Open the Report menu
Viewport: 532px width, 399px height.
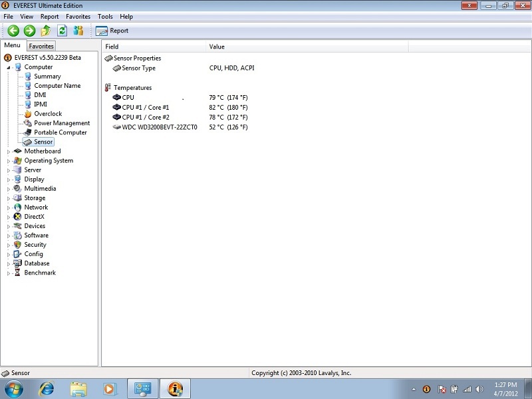[49, 16]
